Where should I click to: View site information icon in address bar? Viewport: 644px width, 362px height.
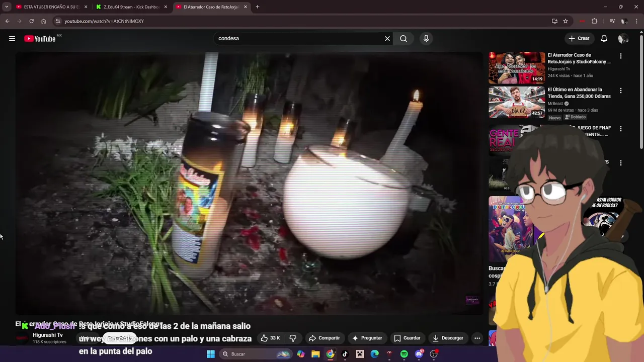pyautogui.click(x=58, y=21)
